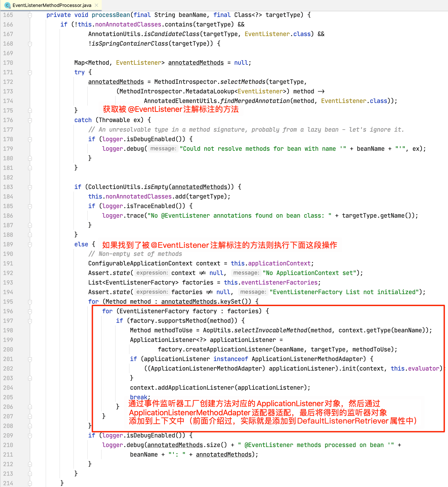Fold the inner factory for loop at line 196
Image resolution: width=448 pixels, height=487 pixels.
tap(30, 311)
